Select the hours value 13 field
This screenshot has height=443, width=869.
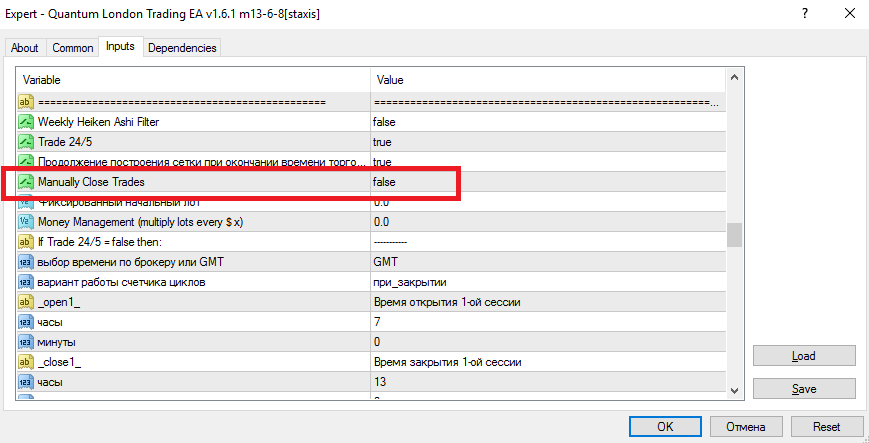click(548, 382)
